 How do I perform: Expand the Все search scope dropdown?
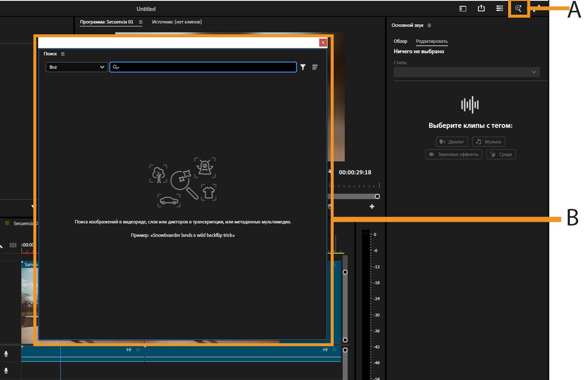point(76,67)
